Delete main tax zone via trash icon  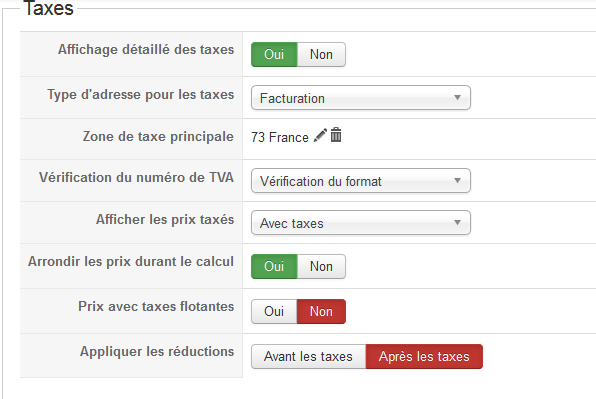[336, 135]
